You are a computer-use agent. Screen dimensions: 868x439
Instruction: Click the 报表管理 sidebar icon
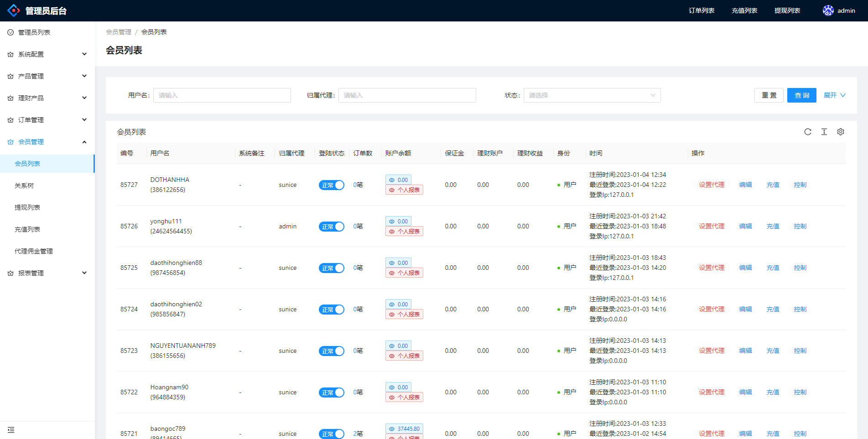[10, 273]
